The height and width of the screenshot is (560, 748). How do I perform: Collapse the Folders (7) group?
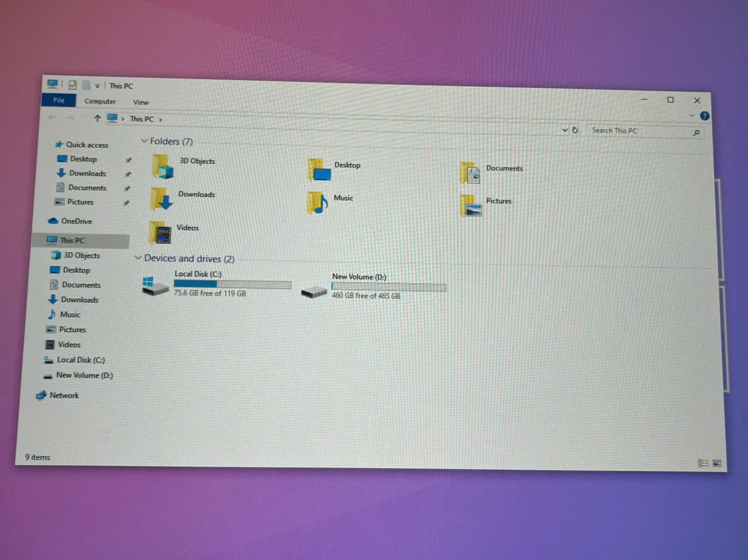tap(144, 141)
